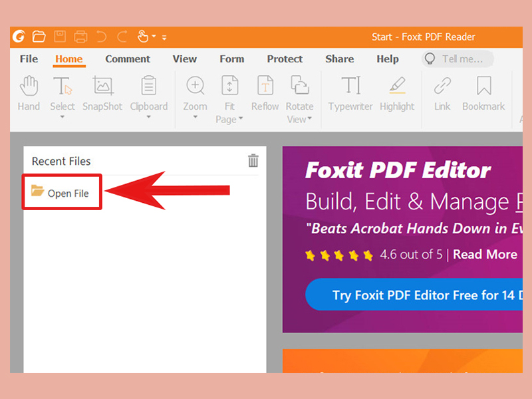The width and height of the screenshot is (532, 399).
Task: Click the Zoom magnifier tool
Action: point(196,86)
